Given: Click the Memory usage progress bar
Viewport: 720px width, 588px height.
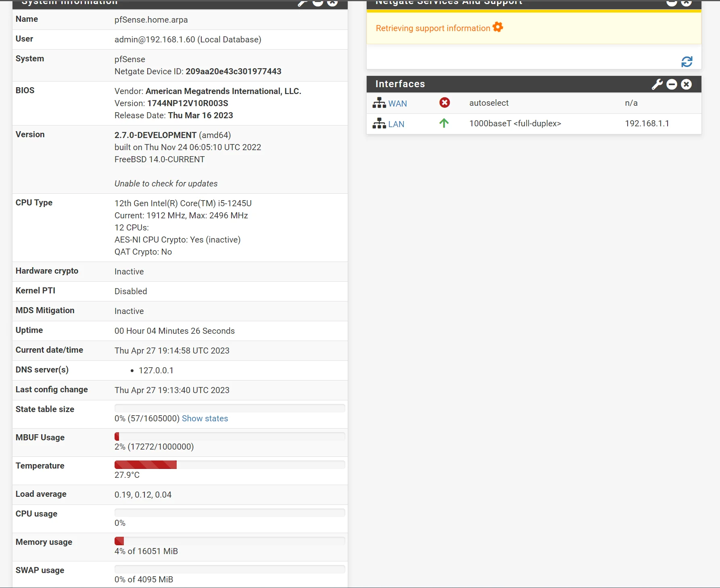Looking at the screenshot, I should click(230, 541).
